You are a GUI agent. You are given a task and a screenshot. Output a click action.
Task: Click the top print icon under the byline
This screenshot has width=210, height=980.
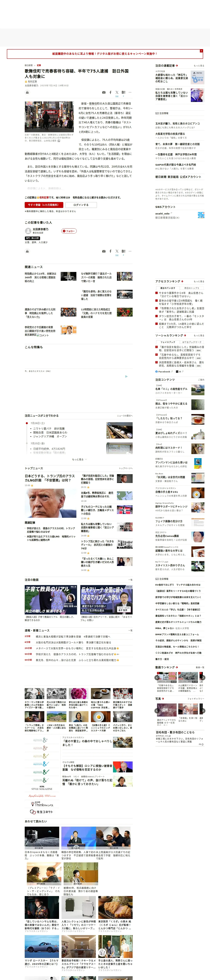[27, 92]
